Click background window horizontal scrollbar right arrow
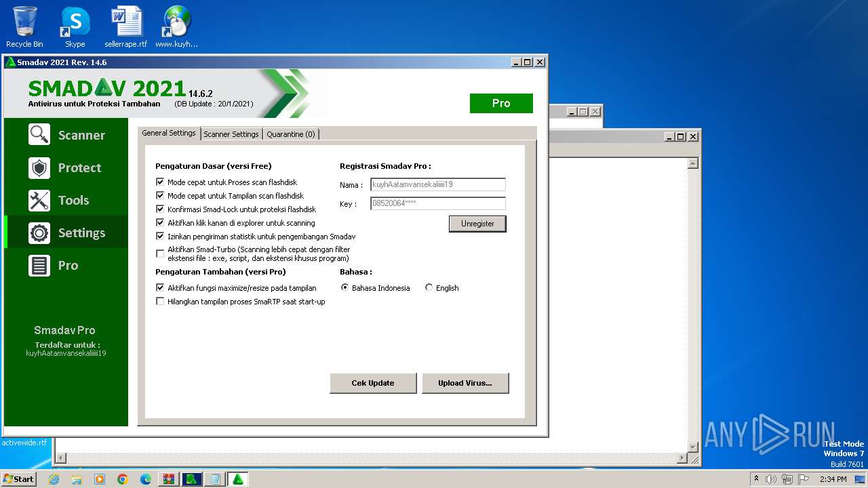 (x=682, y=459)
